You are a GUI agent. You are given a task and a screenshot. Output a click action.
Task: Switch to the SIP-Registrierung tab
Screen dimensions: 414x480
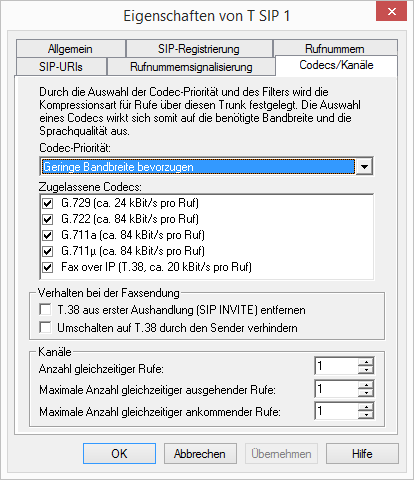199,49
